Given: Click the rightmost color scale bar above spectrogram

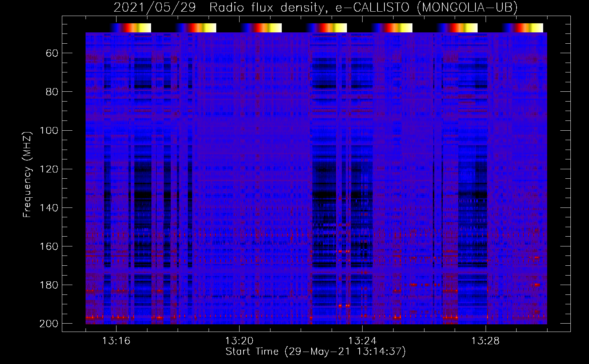Looking at the screenshot, I should point(522,28).
